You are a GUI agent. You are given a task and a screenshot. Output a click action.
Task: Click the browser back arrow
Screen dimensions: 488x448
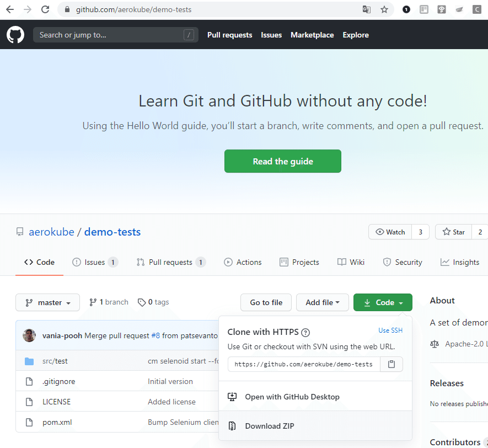tap(10, 9)
